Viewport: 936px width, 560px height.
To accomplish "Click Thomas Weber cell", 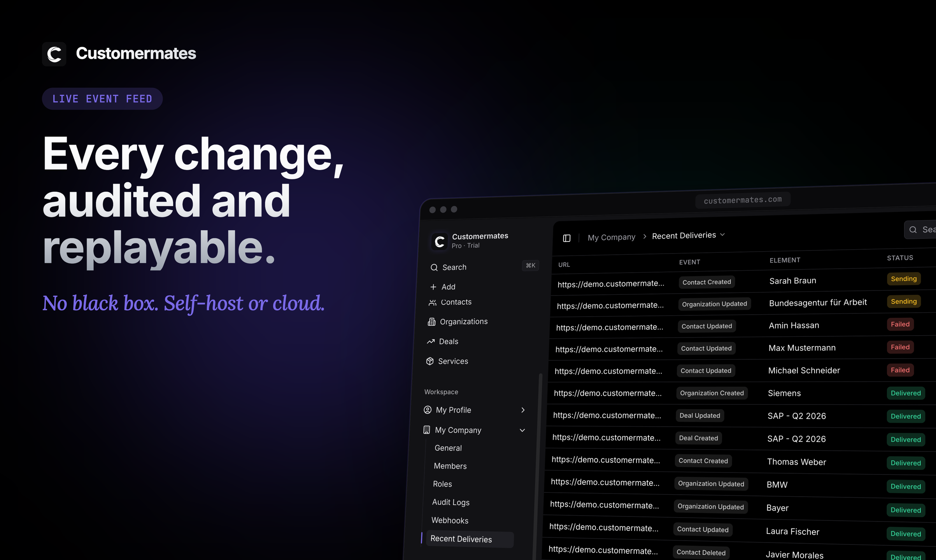I will (x=796, y=462).
